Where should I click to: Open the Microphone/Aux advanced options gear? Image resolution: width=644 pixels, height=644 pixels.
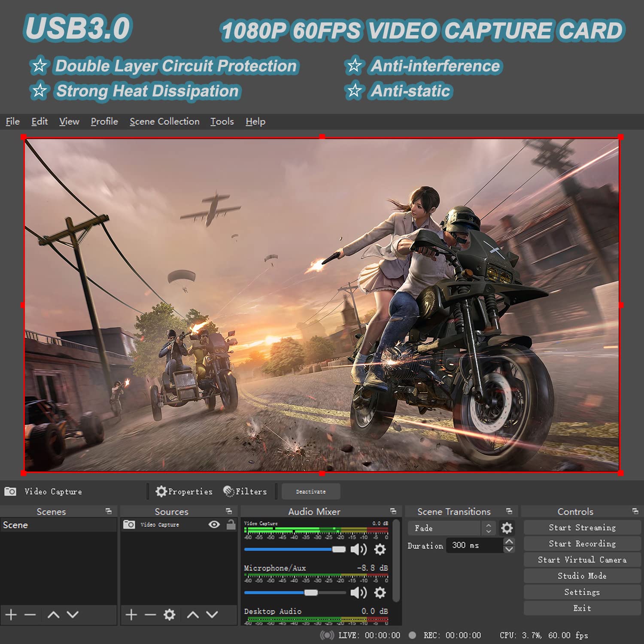tap(380, 593)
